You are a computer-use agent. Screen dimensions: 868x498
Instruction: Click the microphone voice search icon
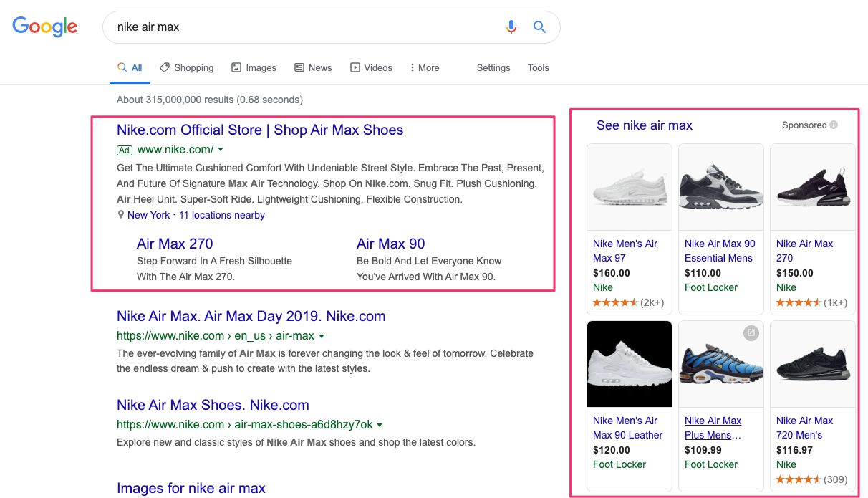(x=511, y=27)
